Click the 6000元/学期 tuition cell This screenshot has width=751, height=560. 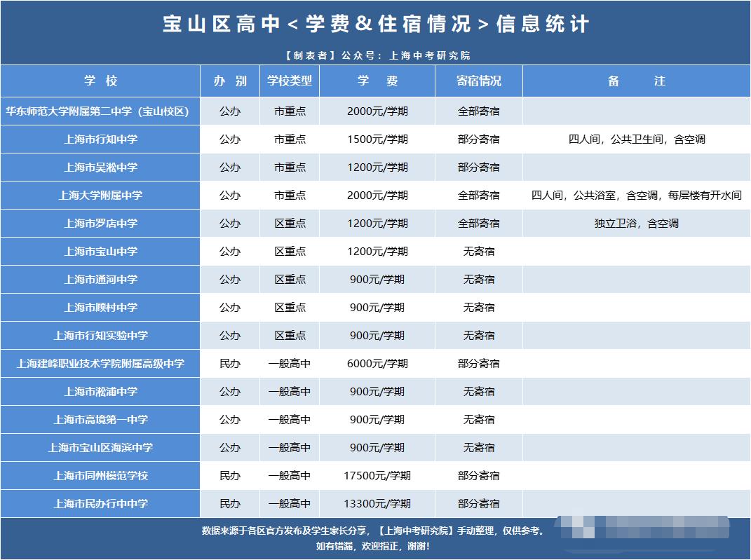(x=377, y=363)
